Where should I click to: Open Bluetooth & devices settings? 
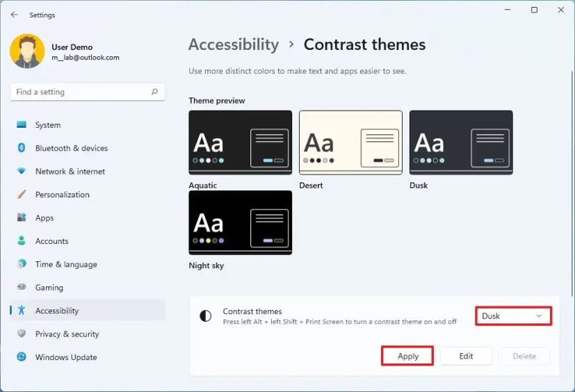click(x=88, y=148)
